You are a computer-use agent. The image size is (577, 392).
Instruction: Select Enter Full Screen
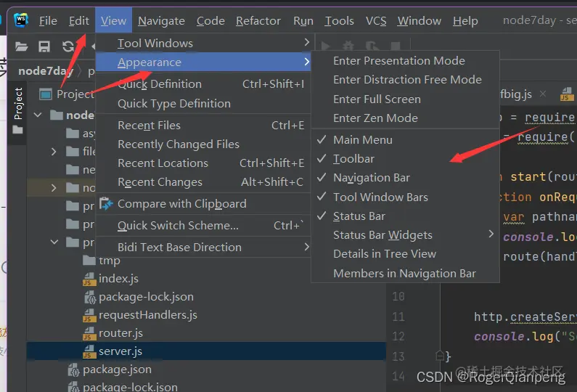405,99
